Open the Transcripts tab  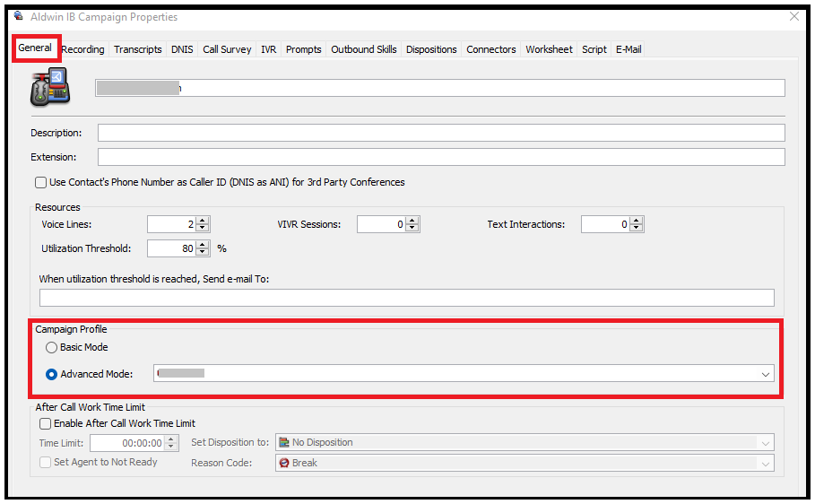pyautogui.click(x=138, y=49)
